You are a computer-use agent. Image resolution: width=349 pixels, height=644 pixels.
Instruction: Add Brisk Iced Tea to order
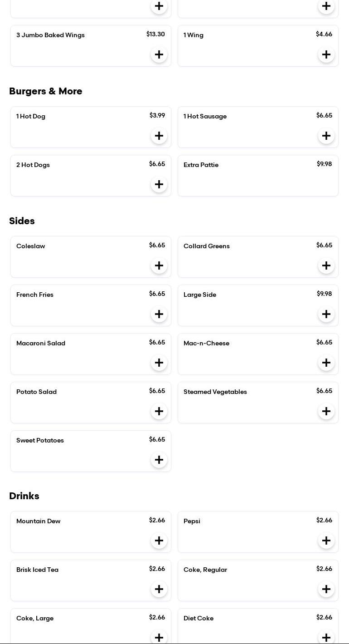coord(159,589)
